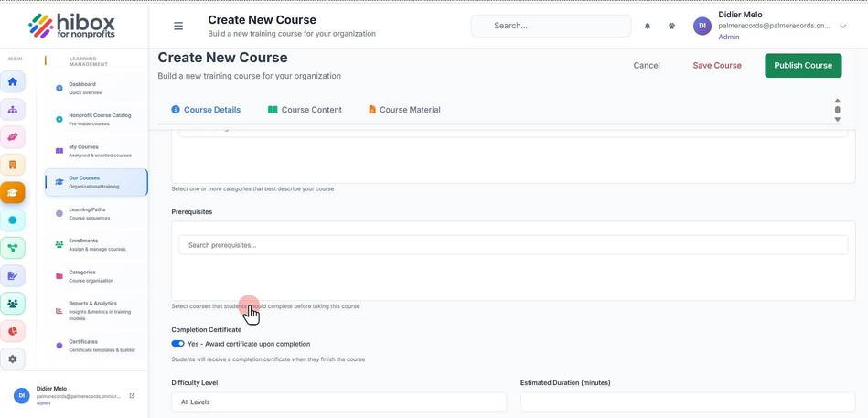This screenshot has height=418, width=868.
Task: Click the Publish Course button
Action: (803, 65)
